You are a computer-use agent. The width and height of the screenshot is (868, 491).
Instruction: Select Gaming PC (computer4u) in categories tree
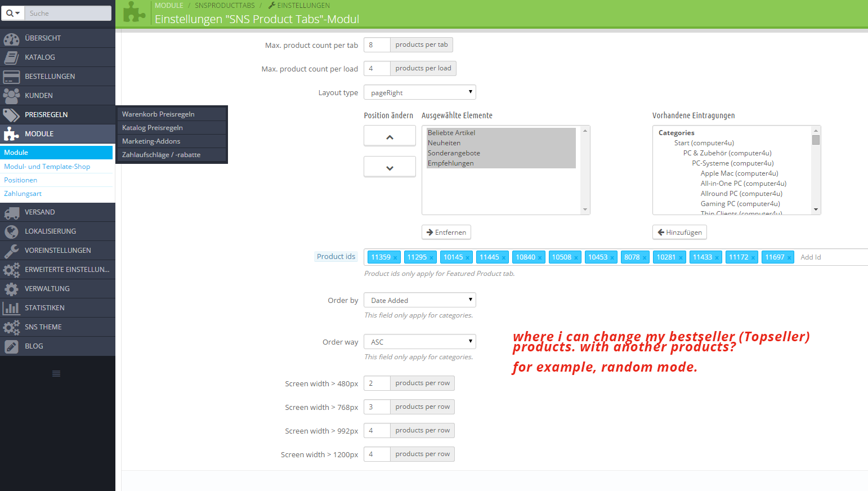pyautogui.click(x=740, y=204)
